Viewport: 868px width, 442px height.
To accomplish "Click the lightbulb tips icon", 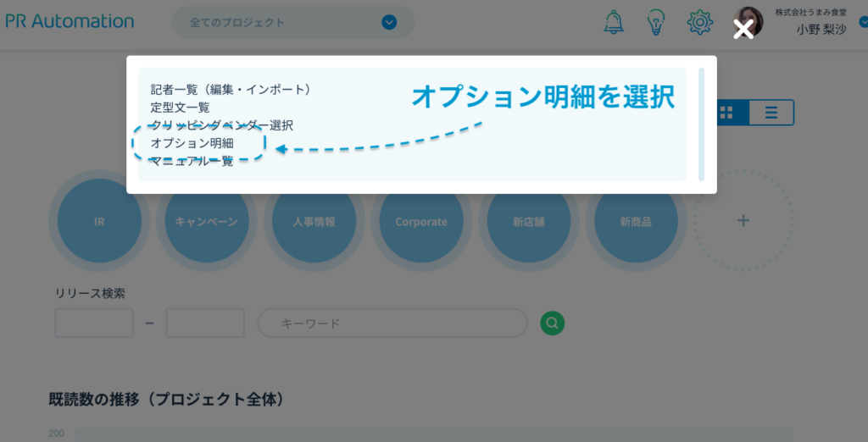I will point(655,23).
